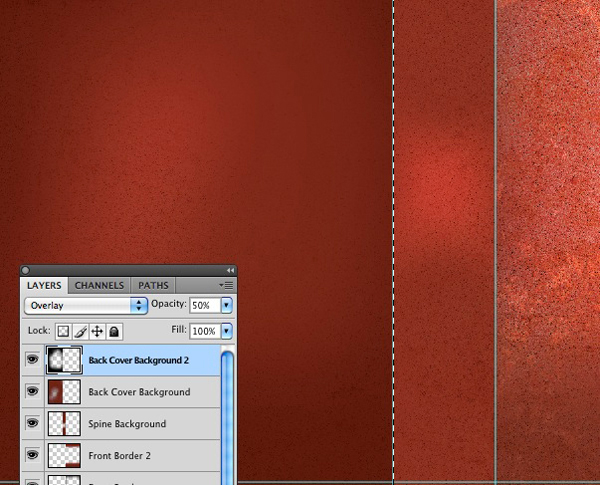
Task: Hide the Spine Background layer
Action: (x=33, y=423)
